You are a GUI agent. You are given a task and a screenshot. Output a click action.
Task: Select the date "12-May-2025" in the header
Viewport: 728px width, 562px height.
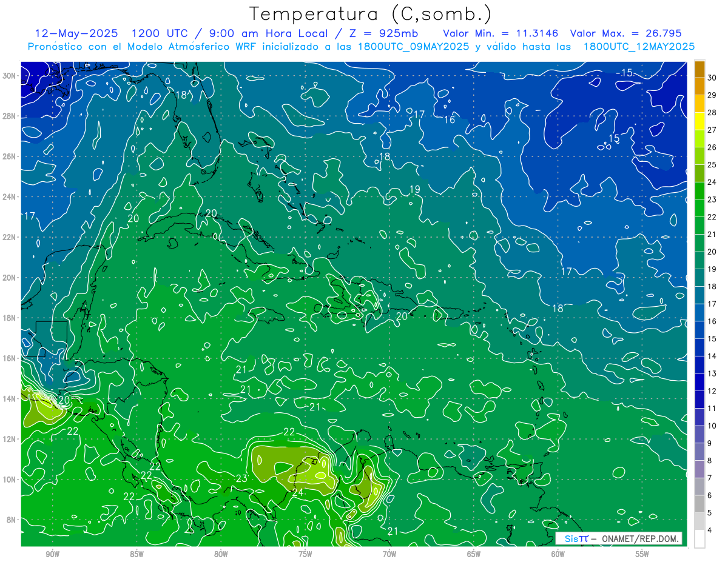(75, 33)
